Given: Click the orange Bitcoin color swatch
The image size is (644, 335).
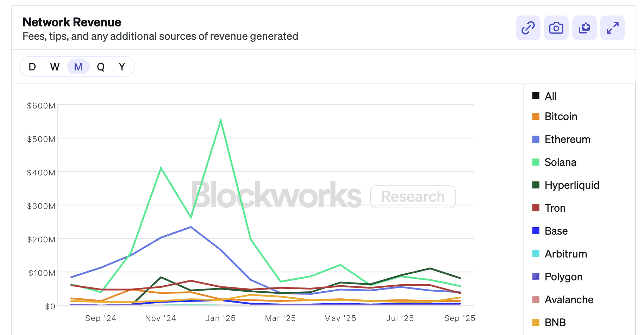Looking at the screenshot, I should [x=536, y=116].
